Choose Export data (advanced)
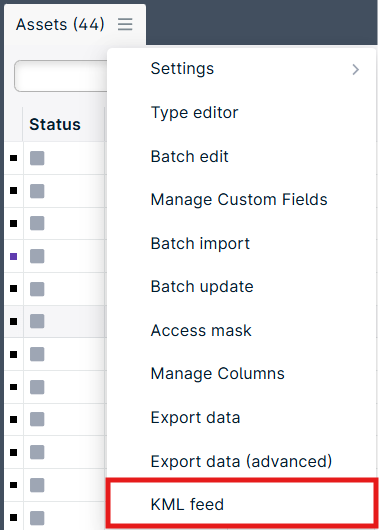Screen dimensions: 379x530 [241, 461]
